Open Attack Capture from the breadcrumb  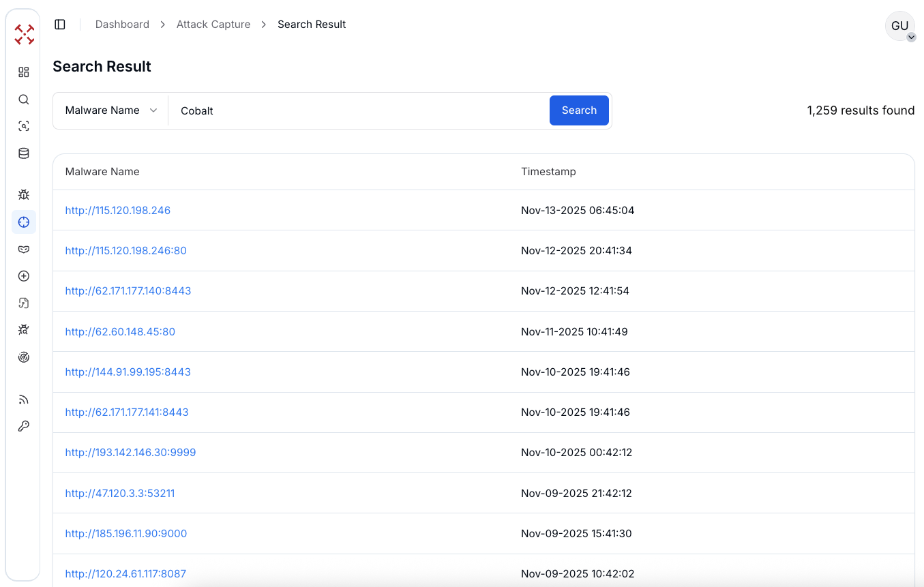pos(213,24)
